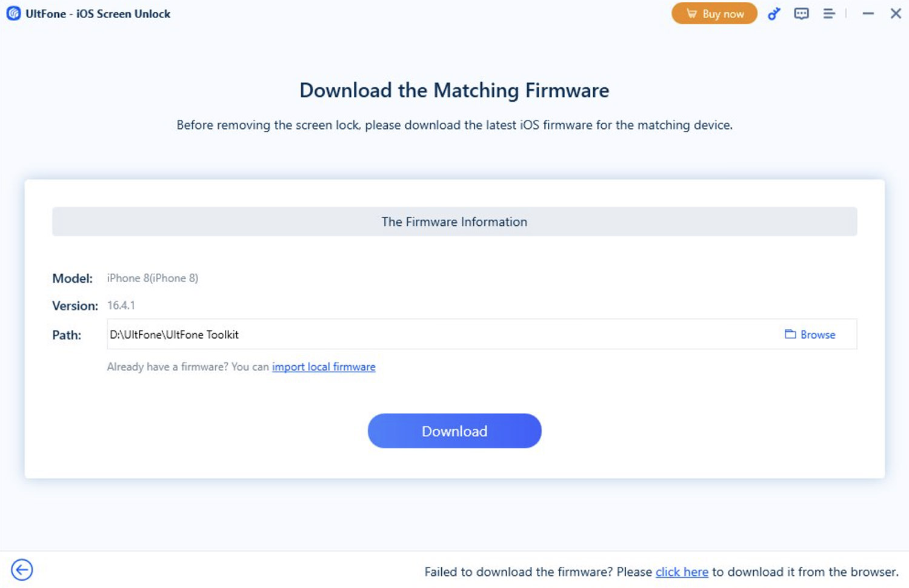
Task: Click the Version: label
Action: pyautogui.click(x=75, y=306)
